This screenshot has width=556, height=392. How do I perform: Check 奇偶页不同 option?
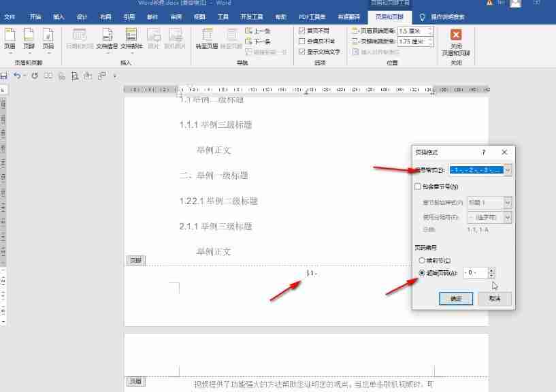click(x=301, y=41)
